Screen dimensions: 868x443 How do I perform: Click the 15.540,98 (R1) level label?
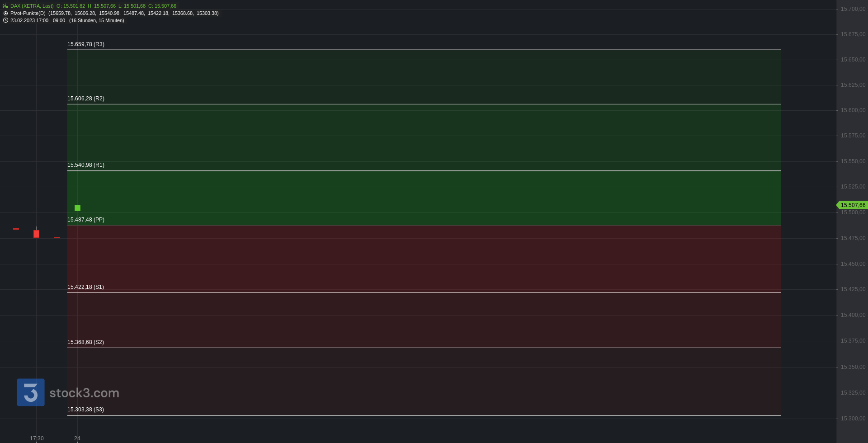point(86,165)
